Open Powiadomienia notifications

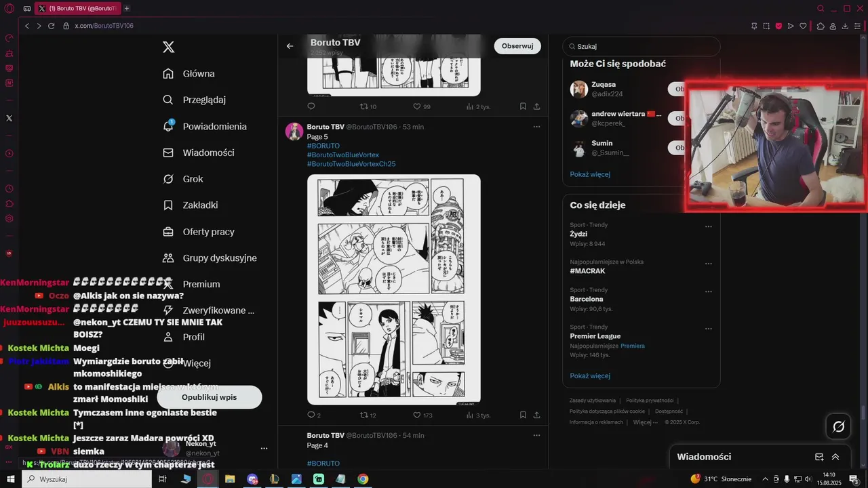205,126
